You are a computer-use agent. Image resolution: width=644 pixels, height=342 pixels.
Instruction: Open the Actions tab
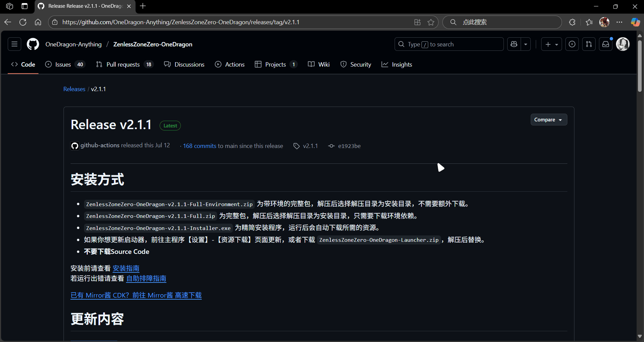tap(234, 64)
